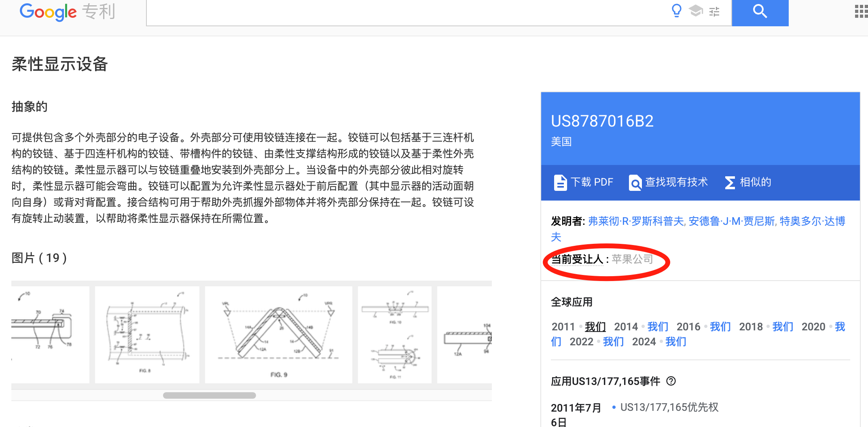Click the 下载 PDF document icon
The width and height of the screenshot is (868, 427).
click(560, 183)
